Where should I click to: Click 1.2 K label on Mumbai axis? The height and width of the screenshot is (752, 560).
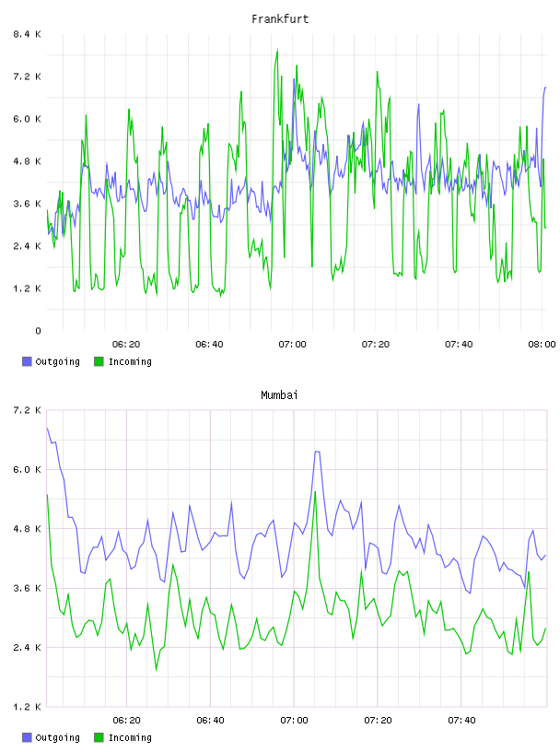[x=28, y=707]
